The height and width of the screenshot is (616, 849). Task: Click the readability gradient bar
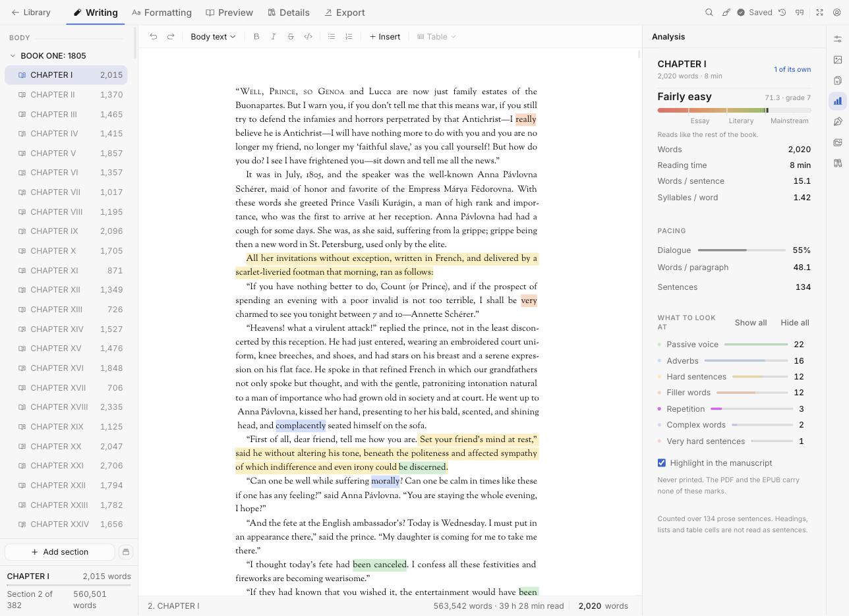click(x=734, y=111)
